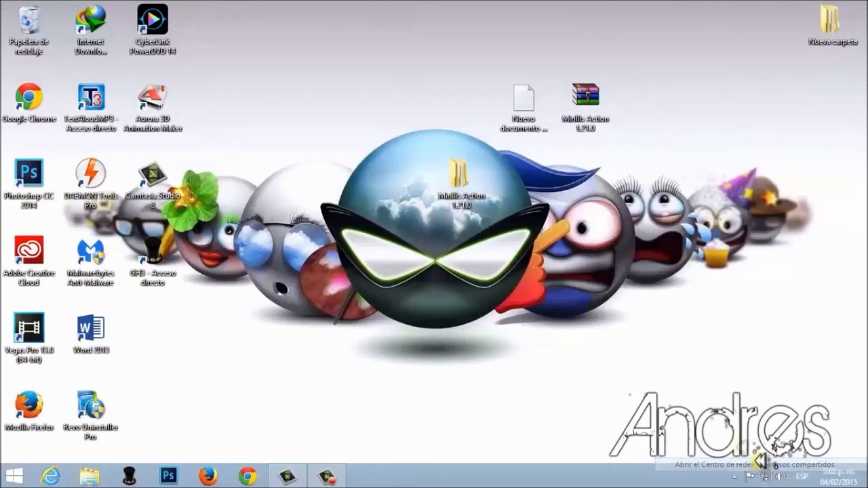The image size is (868, 488).
Task: Select the TextAloudMP3 Acceso directo shortcut
Action: 90,108
